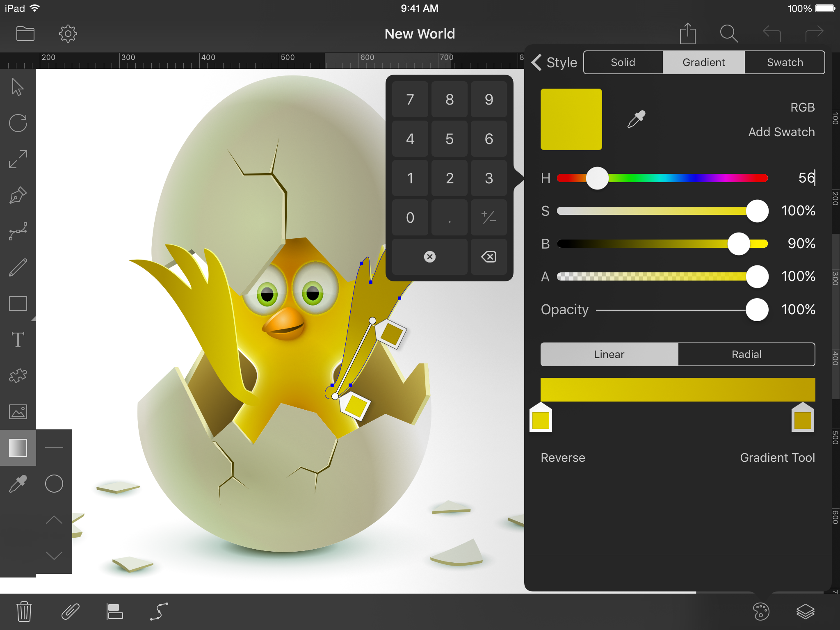Select the Rotate tool

(x=18, y=123)
